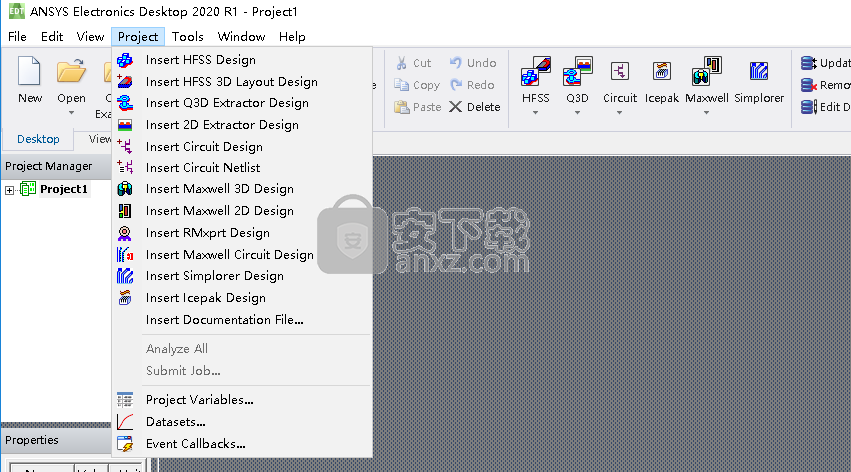Open the dropdown arrow under Maxwell

coord(706,113)
